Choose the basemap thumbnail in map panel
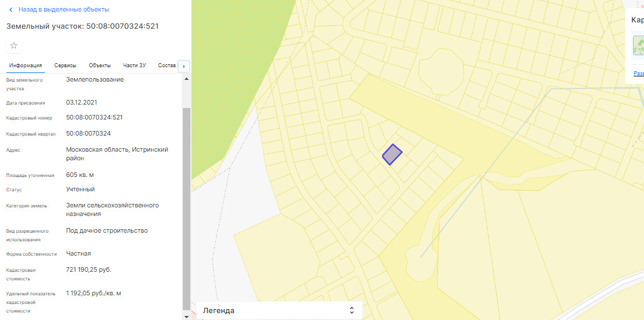The height and width of the screenshot is (320, 644). [x=638, y=45]
